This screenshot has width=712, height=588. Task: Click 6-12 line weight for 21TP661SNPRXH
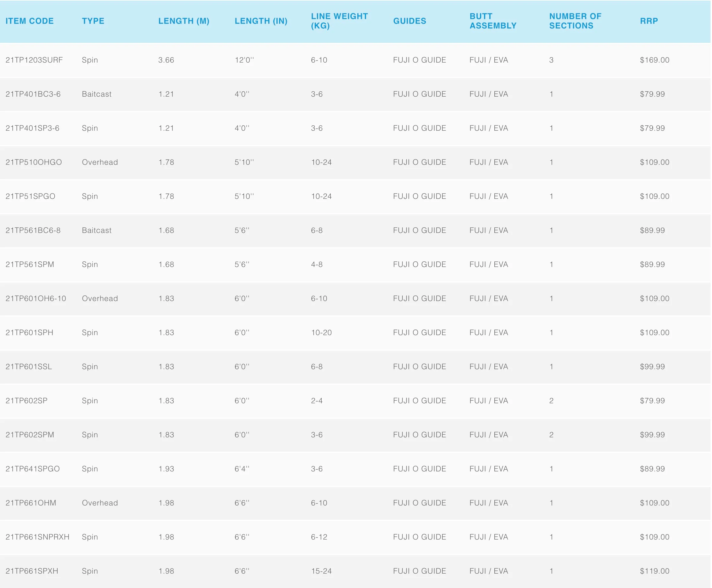pos(319,537)
